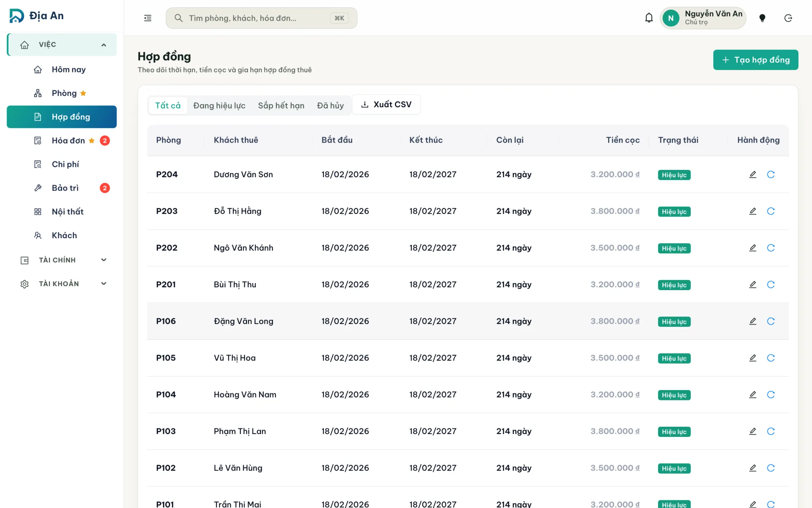Click the Hiệu lực badge for P204
812x508 pixels.
pos(674,175)
